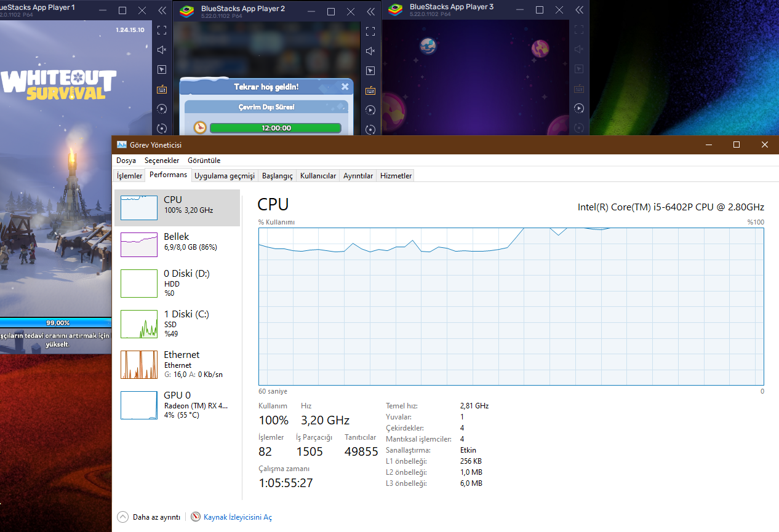Screen dimensions: 779x532
Task: Select the Performans tab
Action: tap(168, 175)
